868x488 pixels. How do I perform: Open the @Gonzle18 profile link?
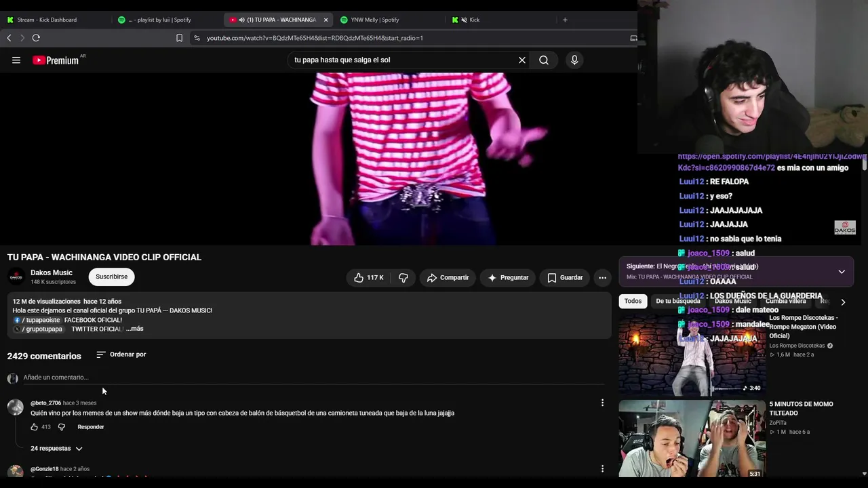pos(44,469)
